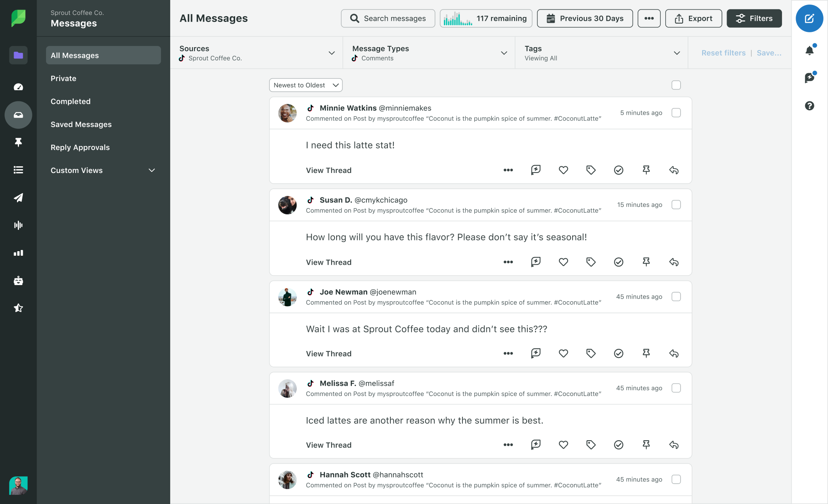Go to Completed messages view

tap(70, 101)
